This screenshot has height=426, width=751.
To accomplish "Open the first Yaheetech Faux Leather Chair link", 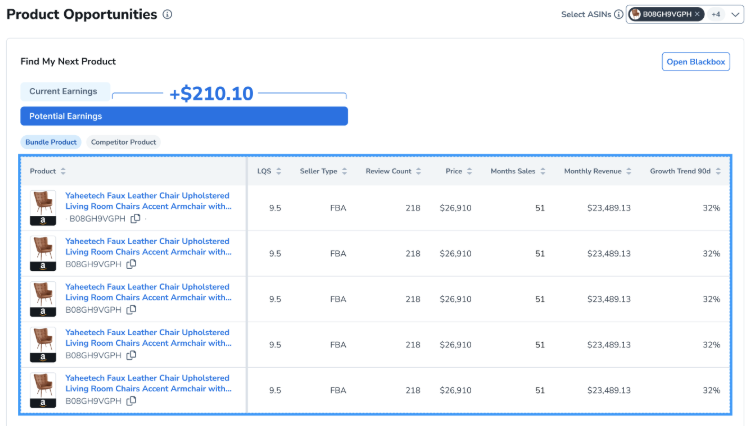I will click(x=147, y=201).
